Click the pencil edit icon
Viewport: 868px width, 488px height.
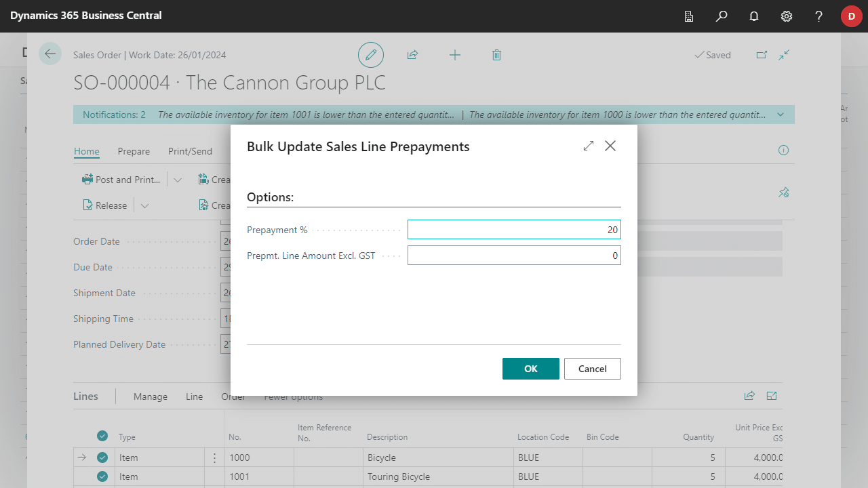click(x=371, y=55)
